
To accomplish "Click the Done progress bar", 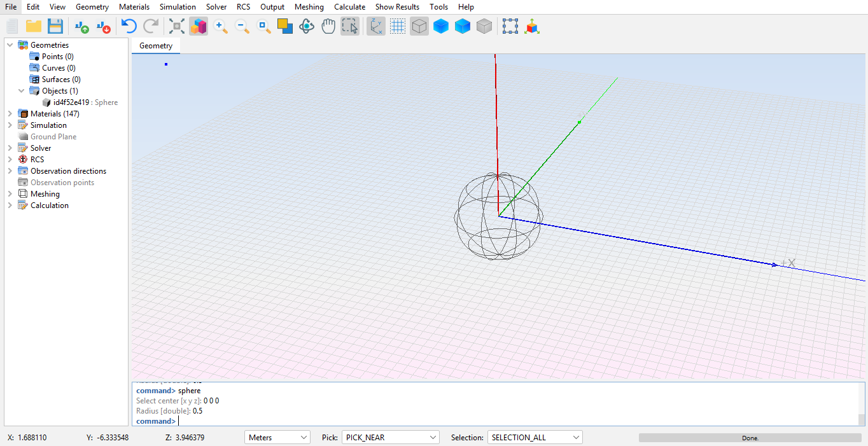I will pos(750,438).
